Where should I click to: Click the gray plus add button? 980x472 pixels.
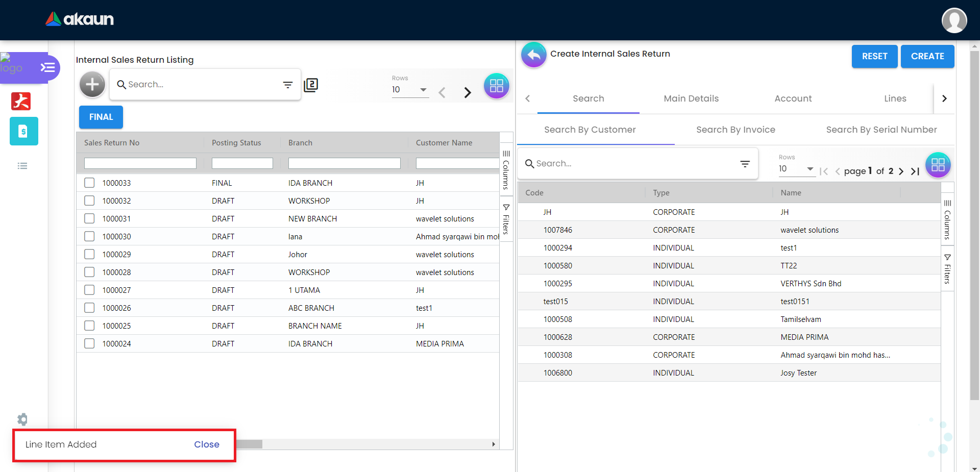coord(92,85)
